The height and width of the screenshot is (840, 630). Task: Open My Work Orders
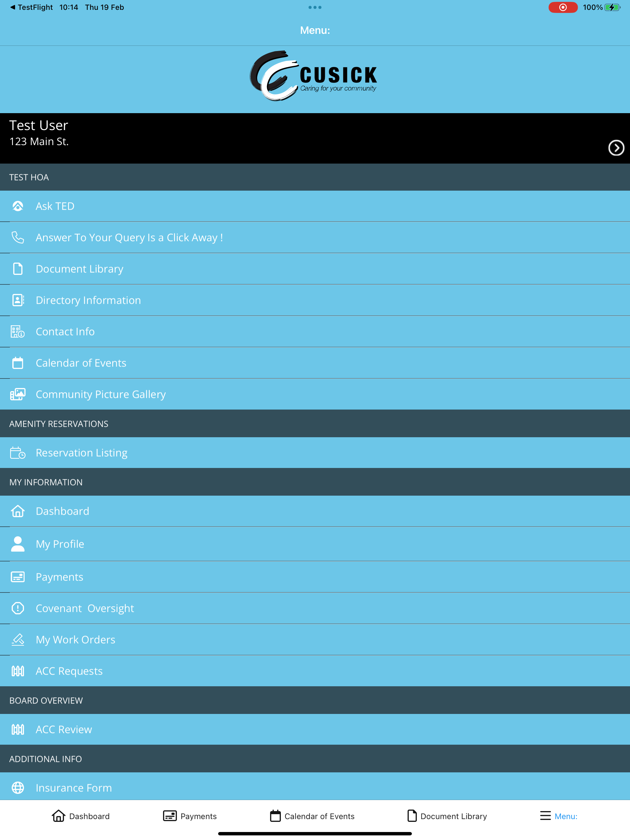pos(315,640)
